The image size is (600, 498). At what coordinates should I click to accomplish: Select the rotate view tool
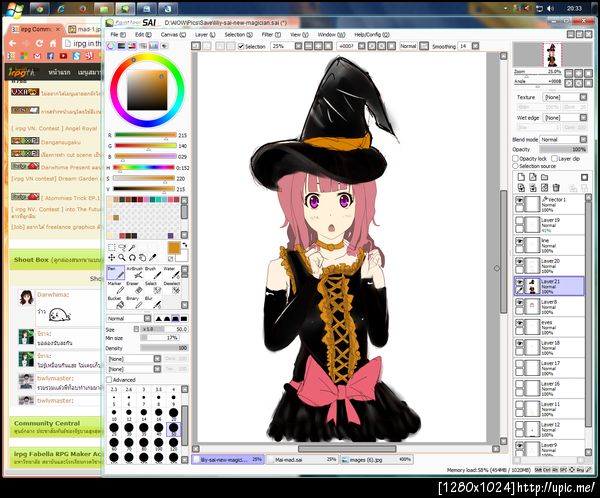pyautogui.click(x=132, y=258)
